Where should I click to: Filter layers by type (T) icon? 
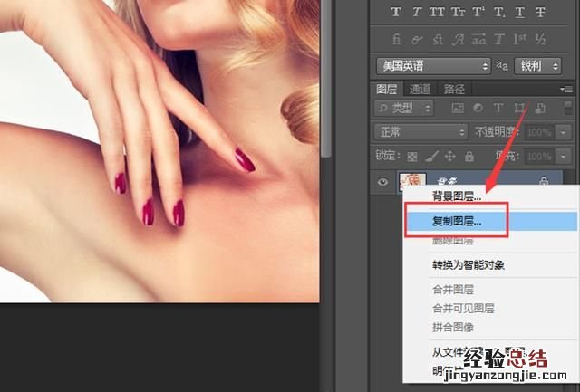[498, 108]
